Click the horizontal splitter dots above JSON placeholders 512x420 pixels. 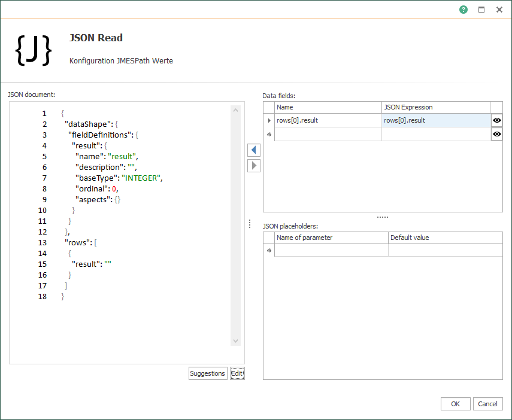pyautogui.click(x=383, y=217)
